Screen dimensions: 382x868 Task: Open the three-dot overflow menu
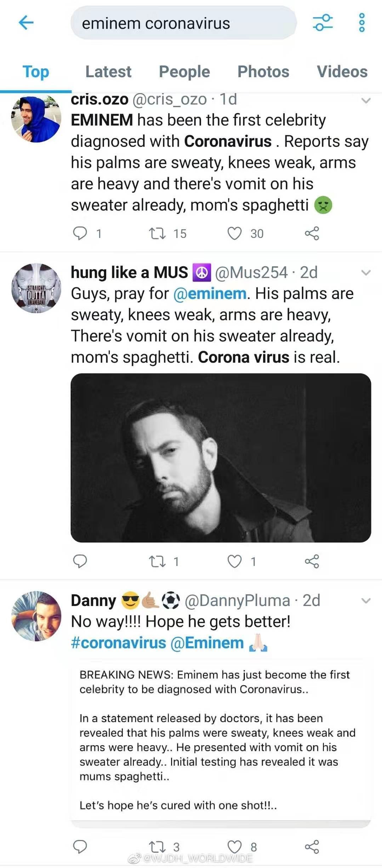(x=362, y=23)
